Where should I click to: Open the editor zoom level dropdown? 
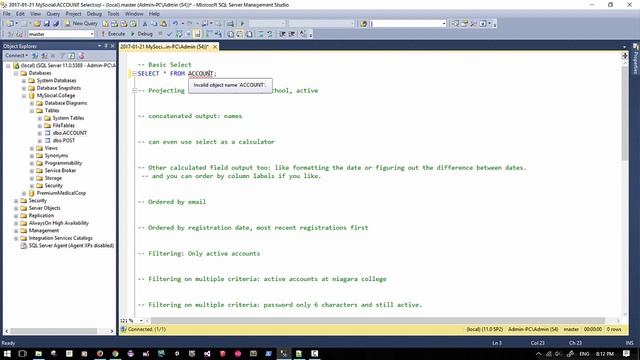[141, 321]
